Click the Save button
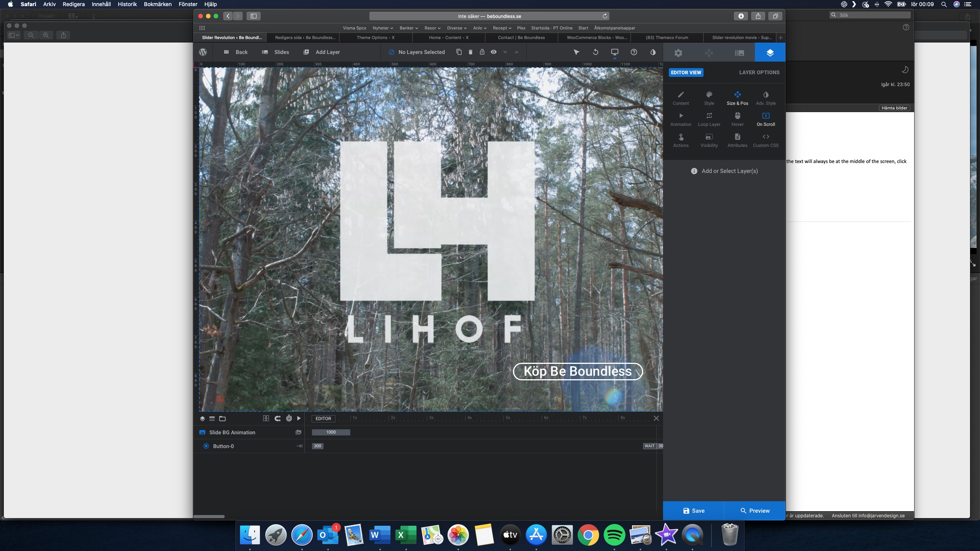 tap(693, 511)
